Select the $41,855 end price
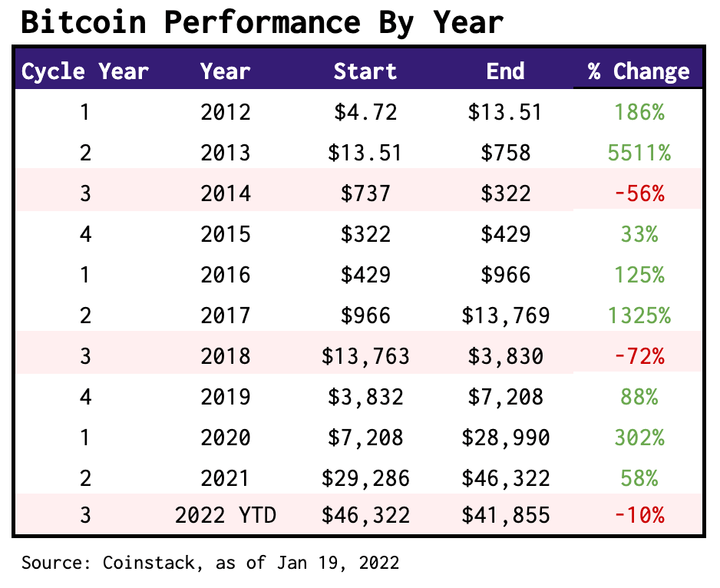This screenshot has height=588, width=720. pos(506,515)
